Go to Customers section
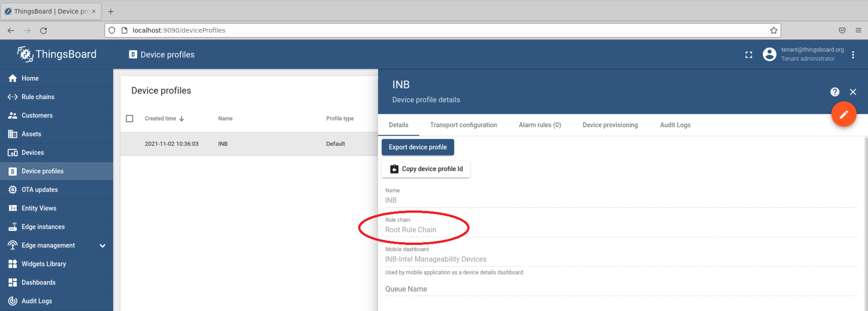868x311 pixels. click(x=56, y=115)
